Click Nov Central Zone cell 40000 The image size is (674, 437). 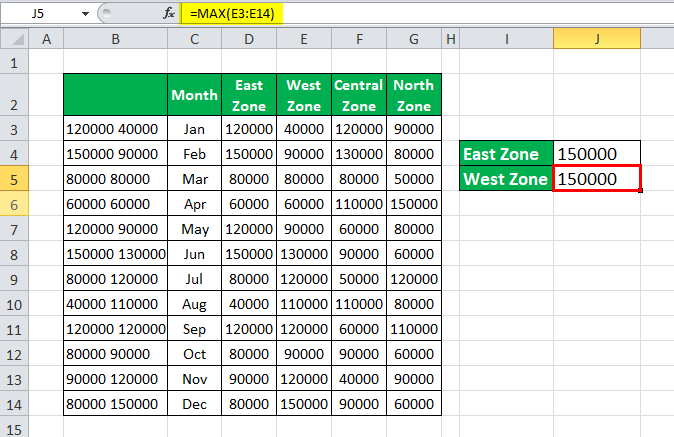point(359,379)
